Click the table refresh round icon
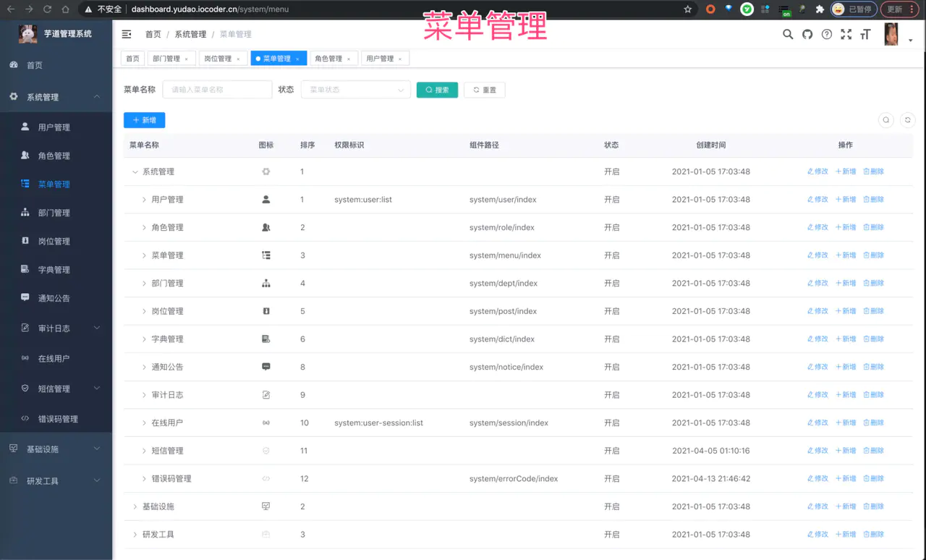Image resolution: width=926 pixels, height=560 pixels. tap(908, 121)
